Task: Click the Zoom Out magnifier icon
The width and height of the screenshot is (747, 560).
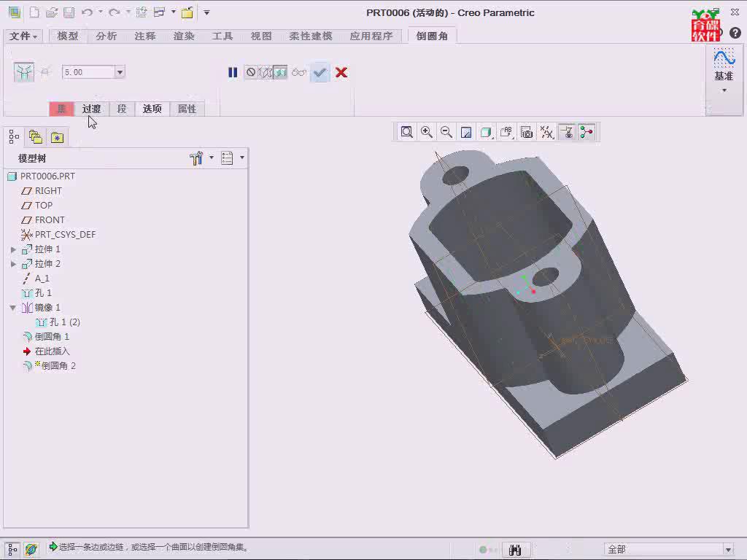Action: coord(446,132)
